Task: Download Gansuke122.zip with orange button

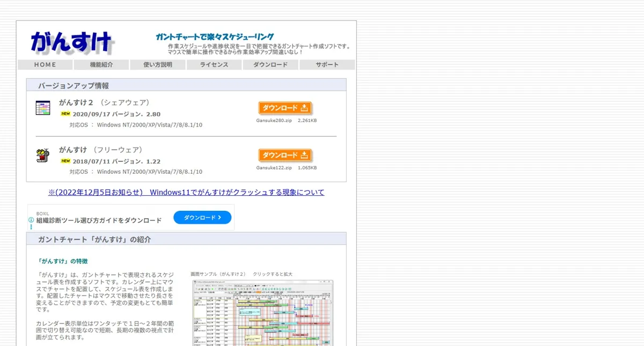Action: pyautogui.click(x=285, y=155)
